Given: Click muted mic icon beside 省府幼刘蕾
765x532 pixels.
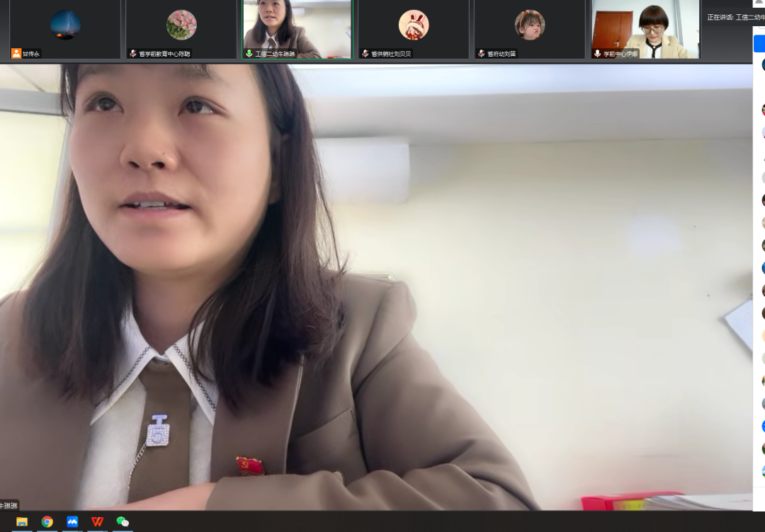Looking at the screenshot, I should 481,54.
